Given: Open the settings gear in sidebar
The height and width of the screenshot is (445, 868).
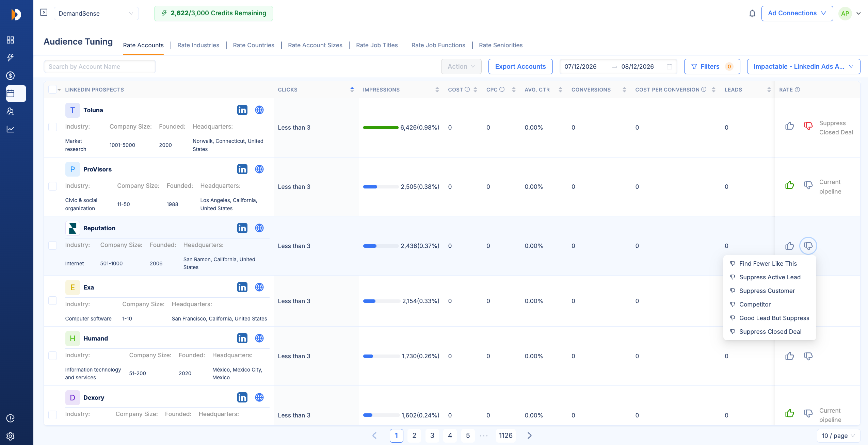Looking at the screenshot, I should [x=11, y=436].
